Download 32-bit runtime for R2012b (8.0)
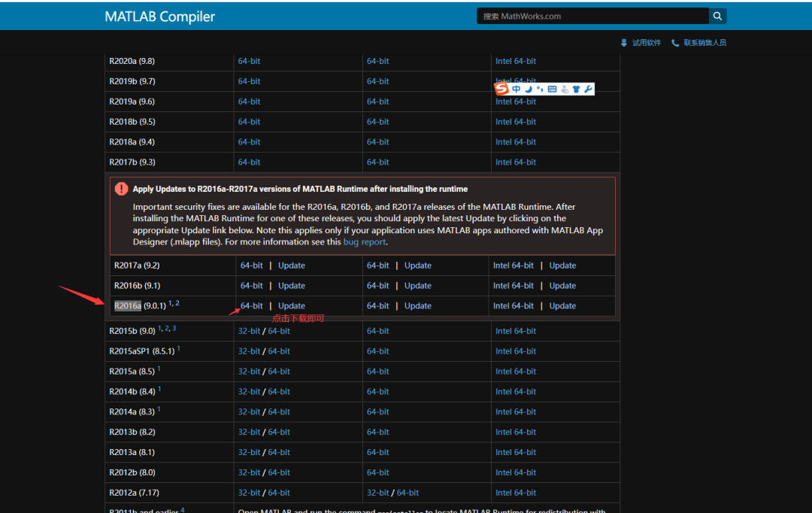This screenshot has width=812, height=513. pyautogui.click(x=249, y=472)
